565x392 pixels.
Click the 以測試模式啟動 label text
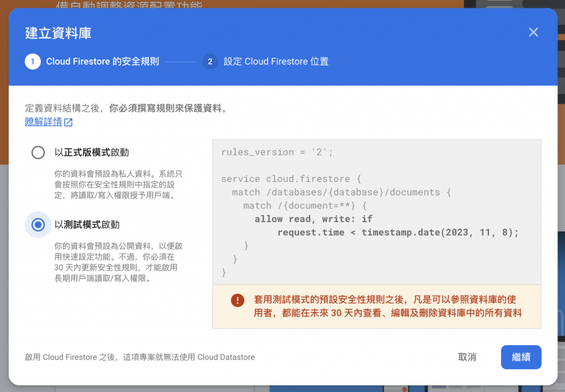[x=87, y=224]
